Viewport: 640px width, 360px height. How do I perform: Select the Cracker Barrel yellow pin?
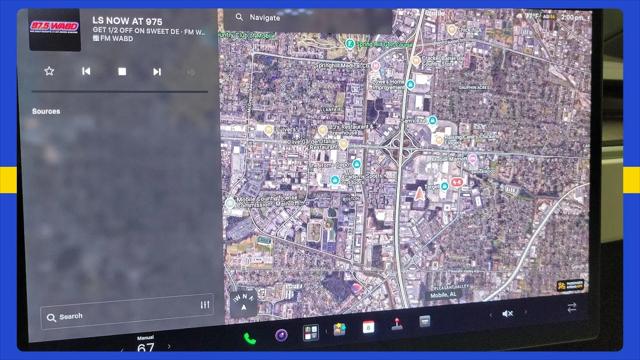coord(416,61)
